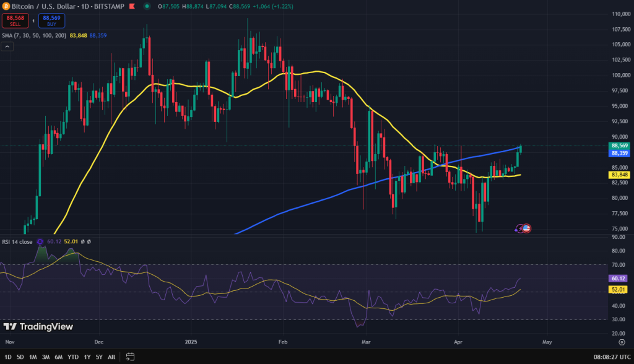Click the red flag icon beside BITSTAMP
This screenshot has height=364, width=634.
pyautogui.click(x=132, y=6)
